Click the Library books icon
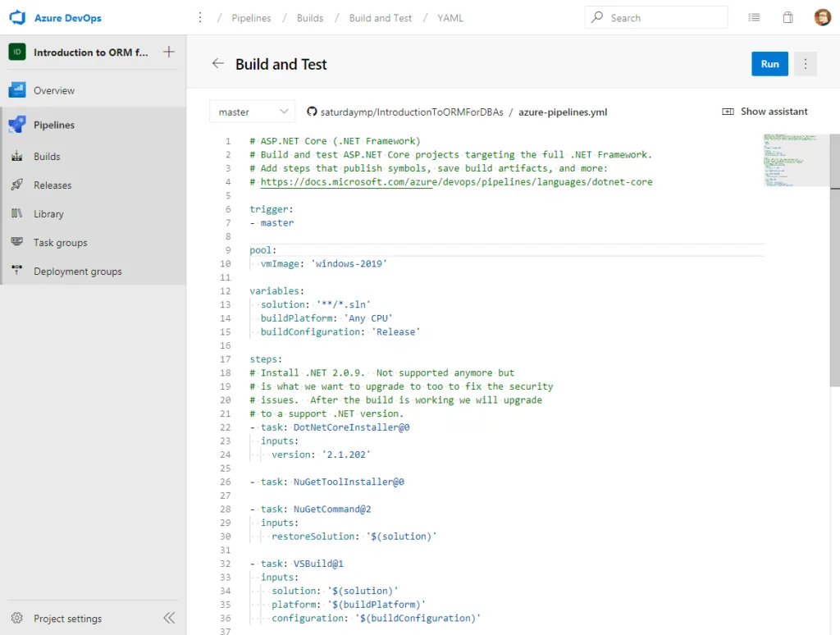 (x=17, y=213)
